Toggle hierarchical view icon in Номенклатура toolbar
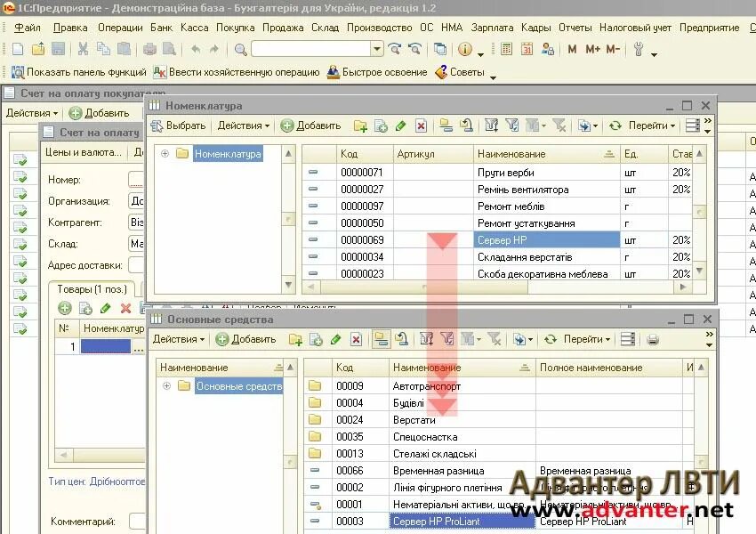756x534 pixels. coord(446,125)
